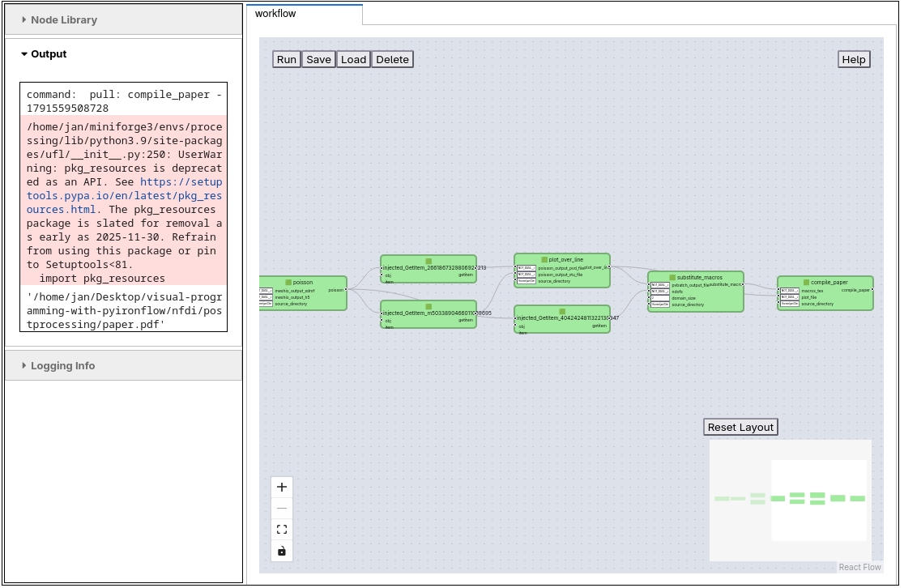Click the zoom out minus control

pyautogui.click(x=281, y=508)
